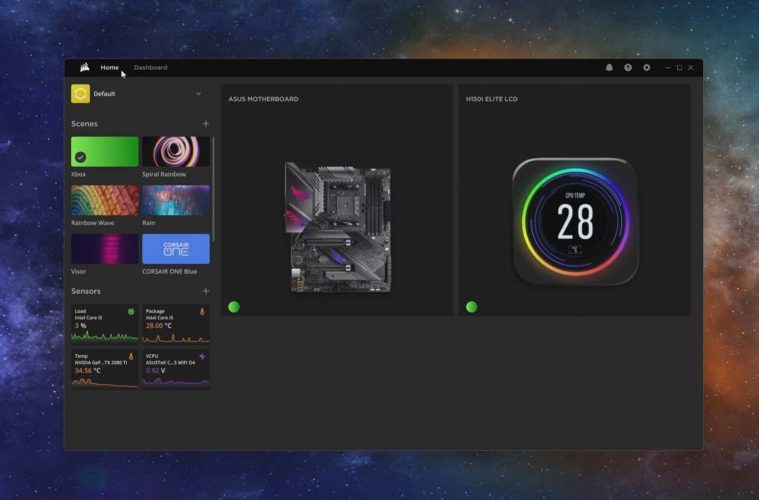The height and width of the screenshot is (500, 759).
Task: Click the Rainbow Wave label
Action: pyautogui.click(x=92, y=223)
